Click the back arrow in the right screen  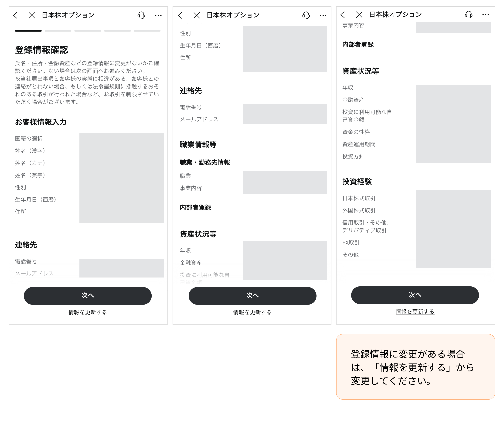coord(343,15)
